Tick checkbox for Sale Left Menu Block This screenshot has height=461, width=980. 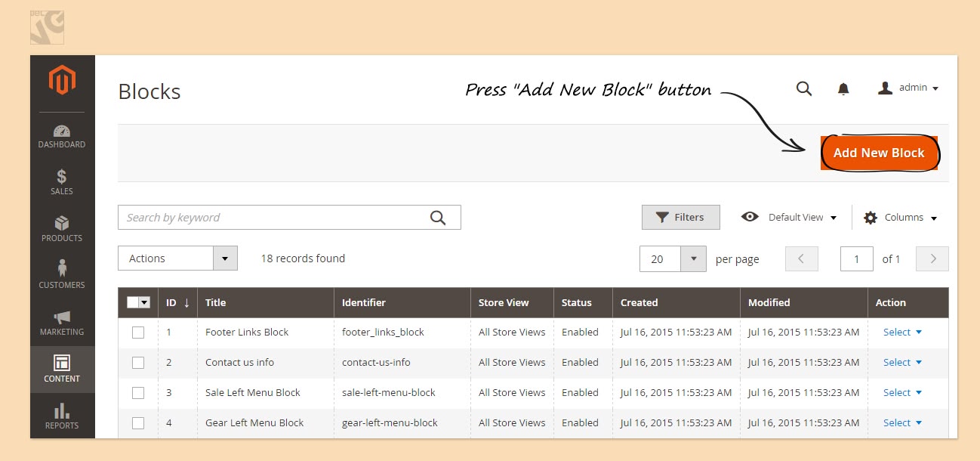(138, 393)
